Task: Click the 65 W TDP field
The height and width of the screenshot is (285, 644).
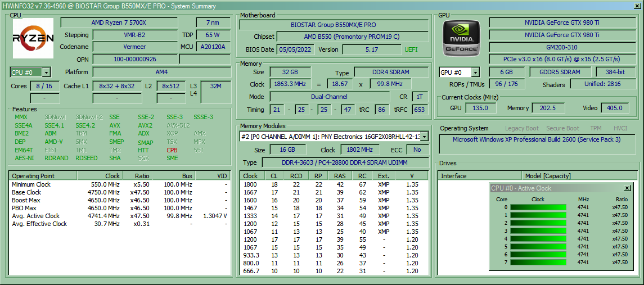Action: (x=213, y=35)
